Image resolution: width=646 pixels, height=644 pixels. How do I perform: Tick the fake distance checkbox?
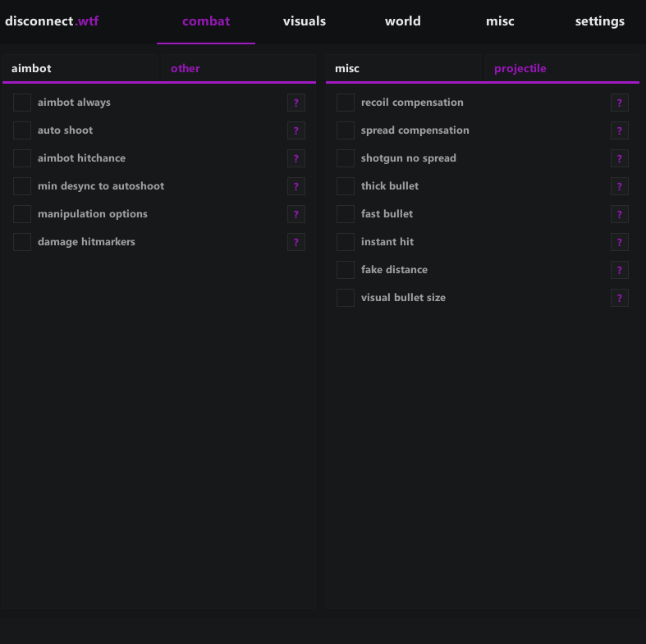[x=346, y=270]
